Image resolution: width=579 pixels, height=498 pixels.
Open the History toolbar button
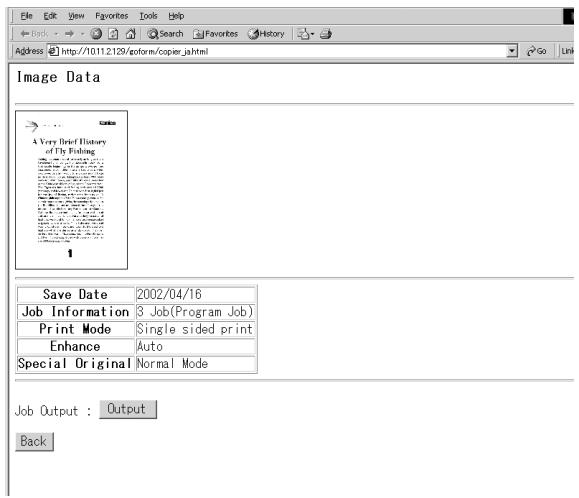[x=266, y=34]
